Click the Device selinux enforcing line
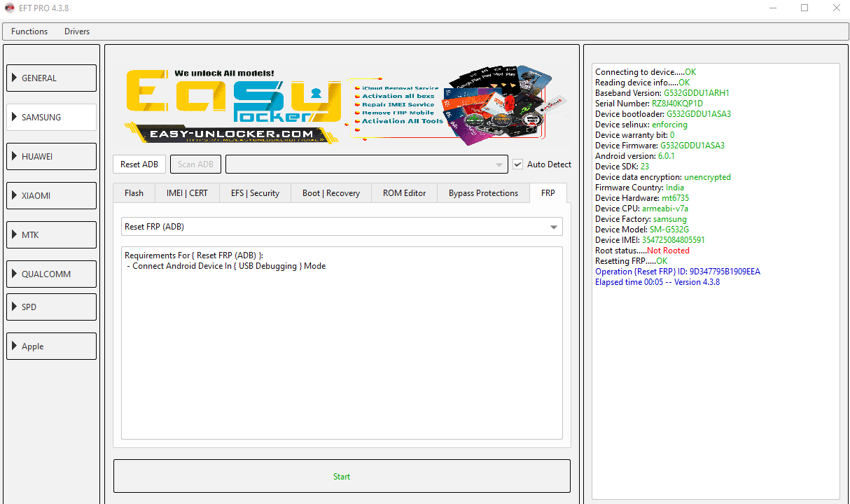 tap(641, 125)
